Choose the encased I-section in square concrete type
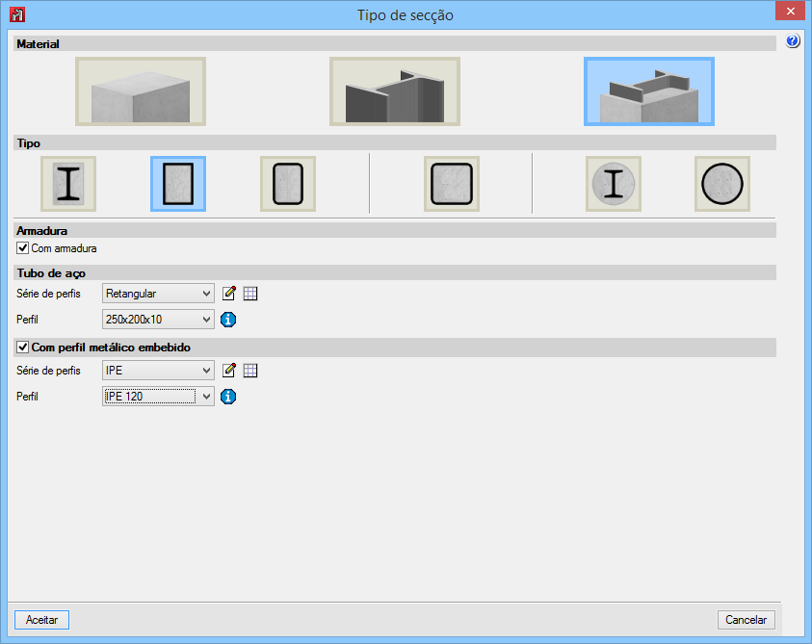The width and height of the screenshot is (812, 644). [x=68, y=184]
